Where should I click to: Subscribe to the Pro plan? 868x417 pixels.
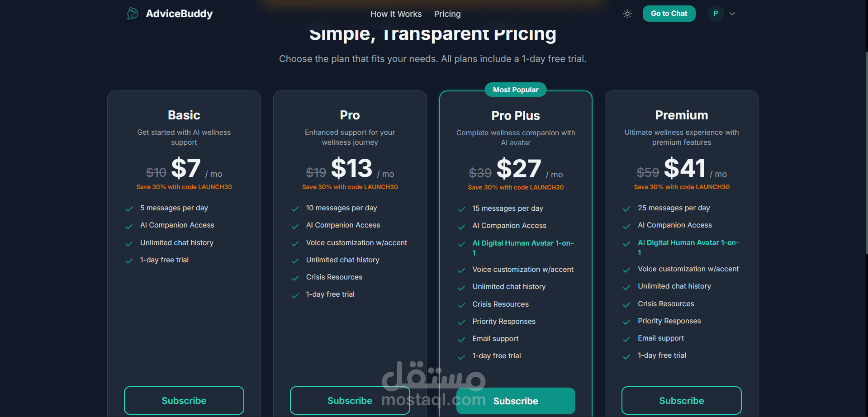[349, 400]
